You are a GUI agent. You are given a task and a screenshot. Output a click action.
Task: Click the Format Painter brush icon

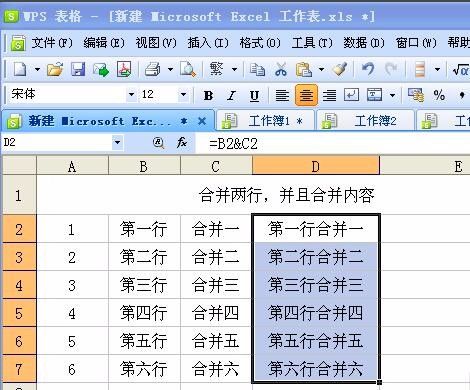(x=340, y=69)
